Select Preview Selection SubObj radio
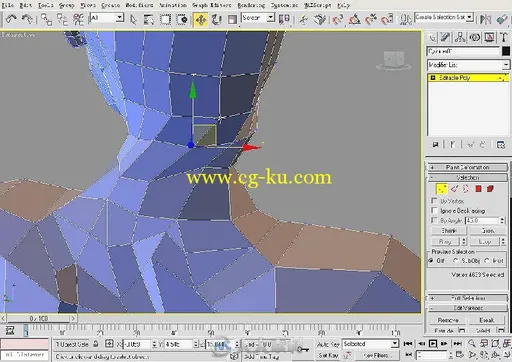512x362 pixels. (456, 261)
